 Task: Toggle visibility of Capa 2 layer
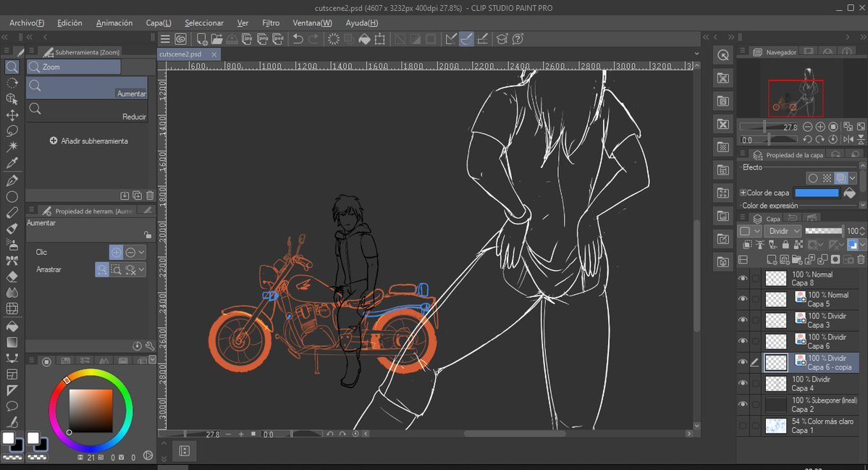(743, 404)
